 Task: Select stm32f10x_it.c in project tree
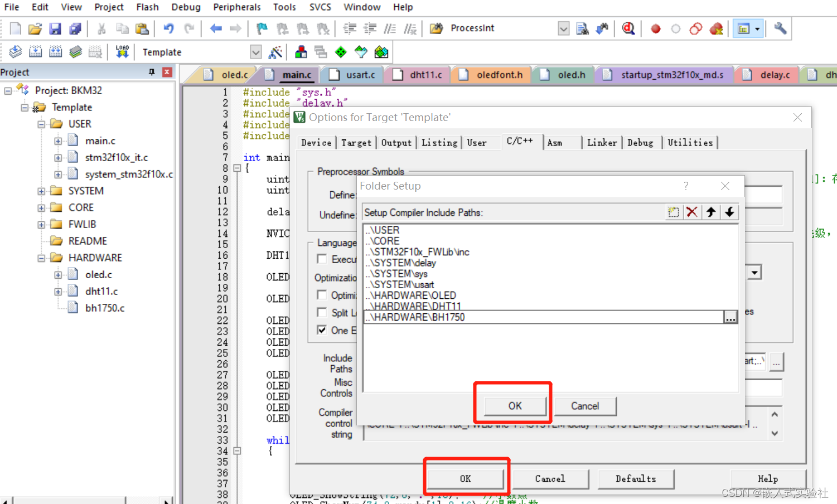pos(117,158)
